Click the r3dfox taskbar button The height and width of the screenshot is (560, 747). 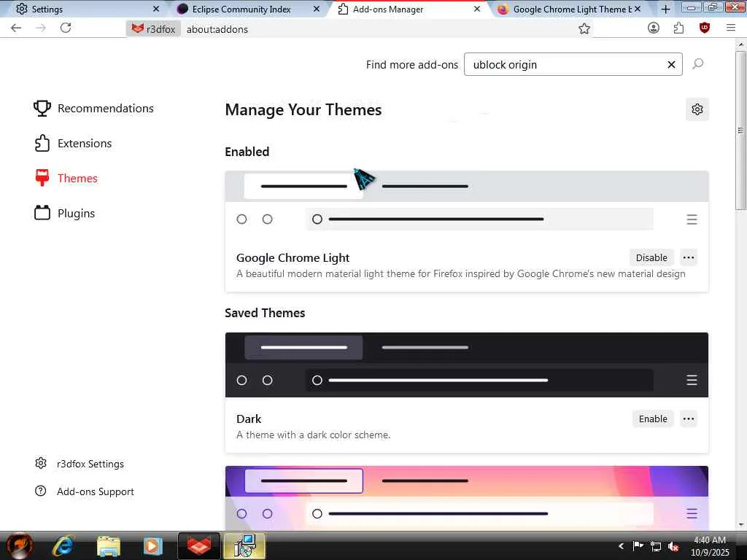(x=199, y=545)
